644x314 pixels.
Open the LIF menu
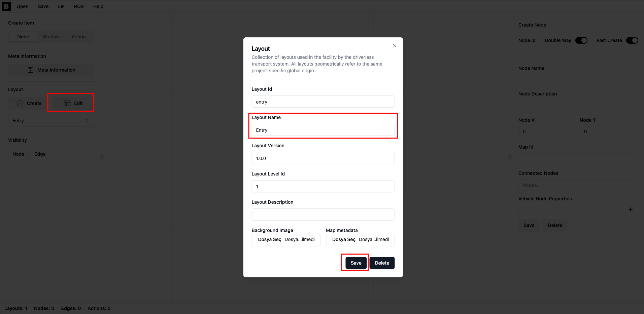tap(61, 6)
